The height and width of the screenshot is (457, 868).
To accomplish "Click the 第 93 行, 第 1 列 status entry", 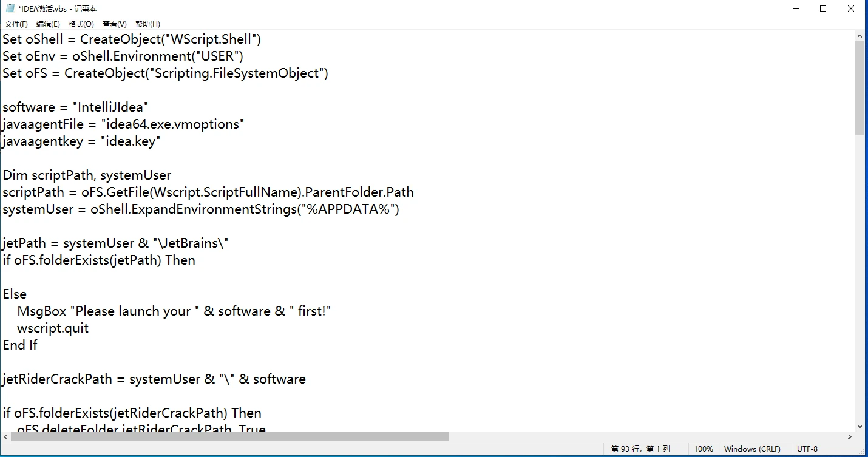I will pyautogui.click(x=640, y=449).
